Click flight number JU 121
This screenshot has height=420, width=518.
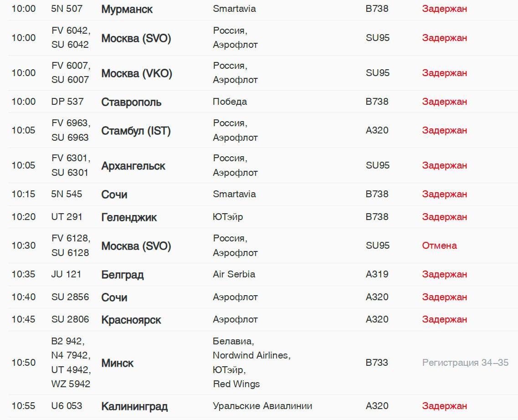pyautogui.click(x=66, y=274)
